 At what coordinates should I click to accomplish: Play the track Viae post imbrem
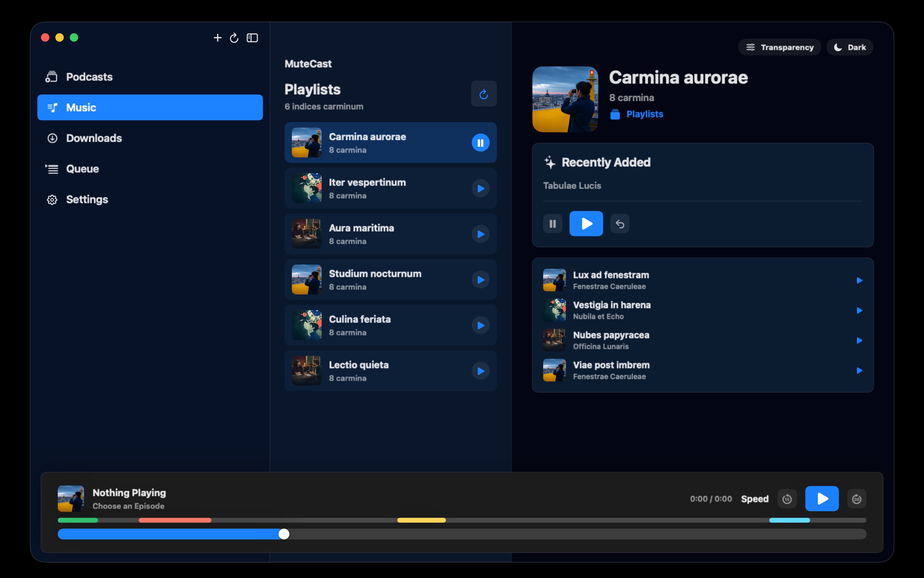tap(859, 371)
